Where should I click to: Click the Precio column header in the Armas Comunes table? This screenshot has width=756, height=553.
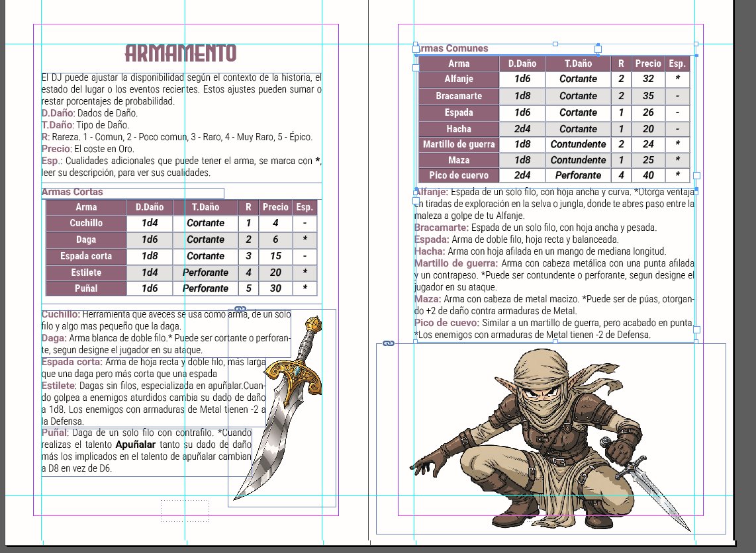click(x=648, y=64)
